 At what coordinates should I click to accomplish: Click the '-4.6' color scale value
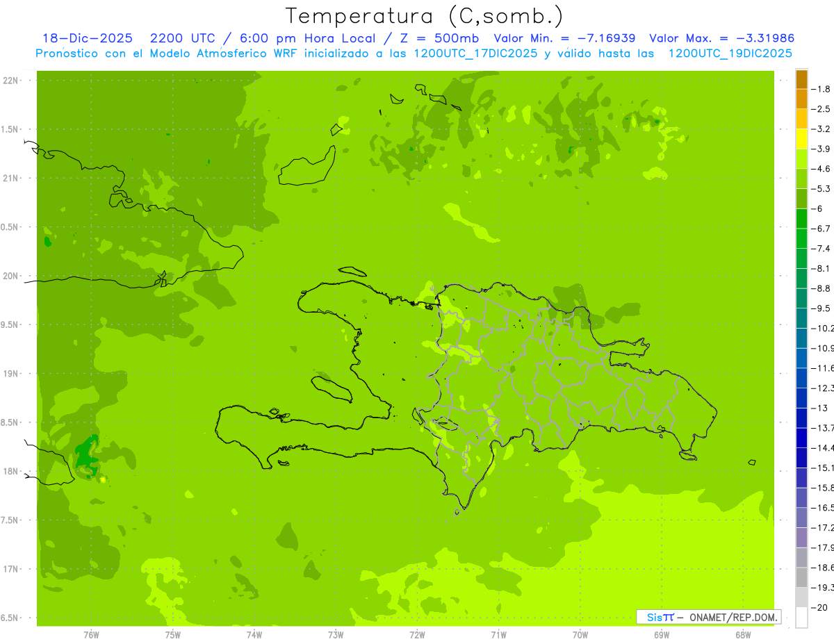tap(821, 169)
